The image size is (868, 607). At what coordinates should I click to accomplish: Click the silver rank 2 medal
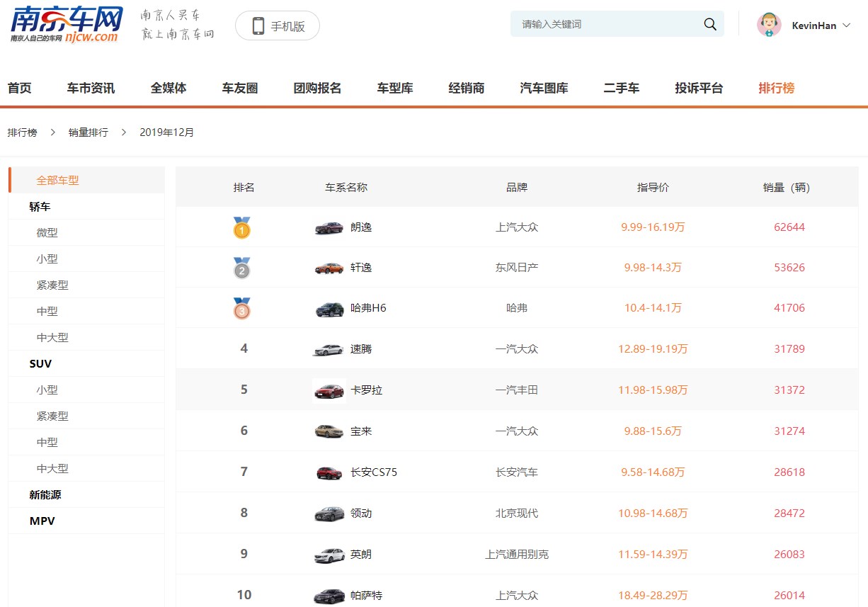pos(242,268)
